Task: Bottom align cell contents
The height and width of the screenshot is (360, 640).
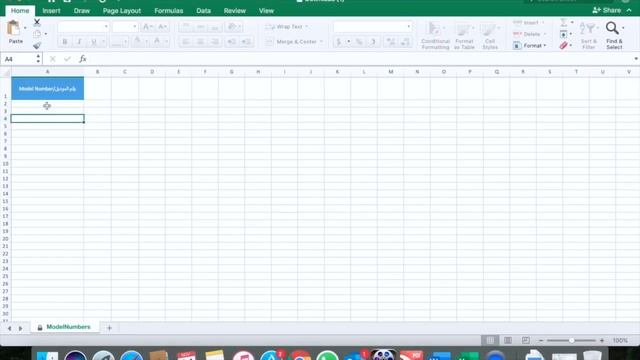Action: pyautogui.click(x=214, y=27)
